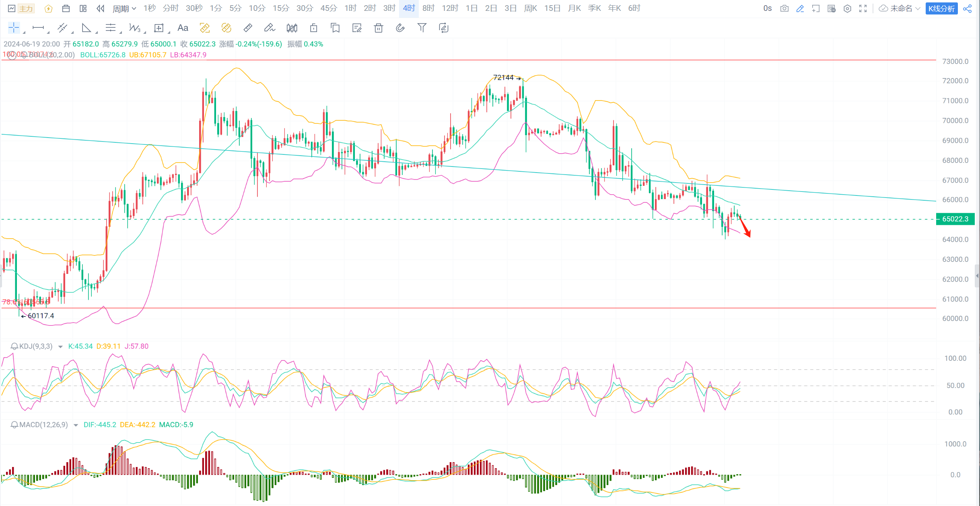Select the triangle shape tool
This screenshot has height=506, width=980.
[86, 28]
